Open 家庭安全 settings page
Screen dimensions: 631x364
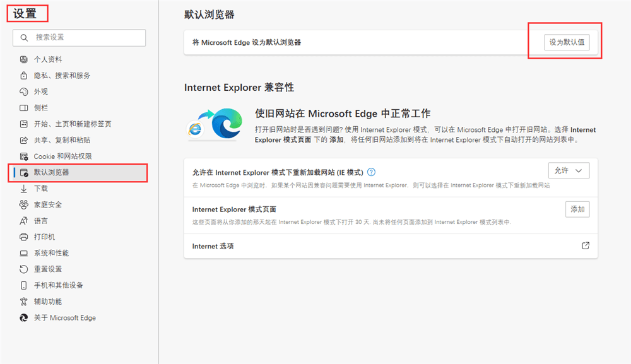point(47,204)
